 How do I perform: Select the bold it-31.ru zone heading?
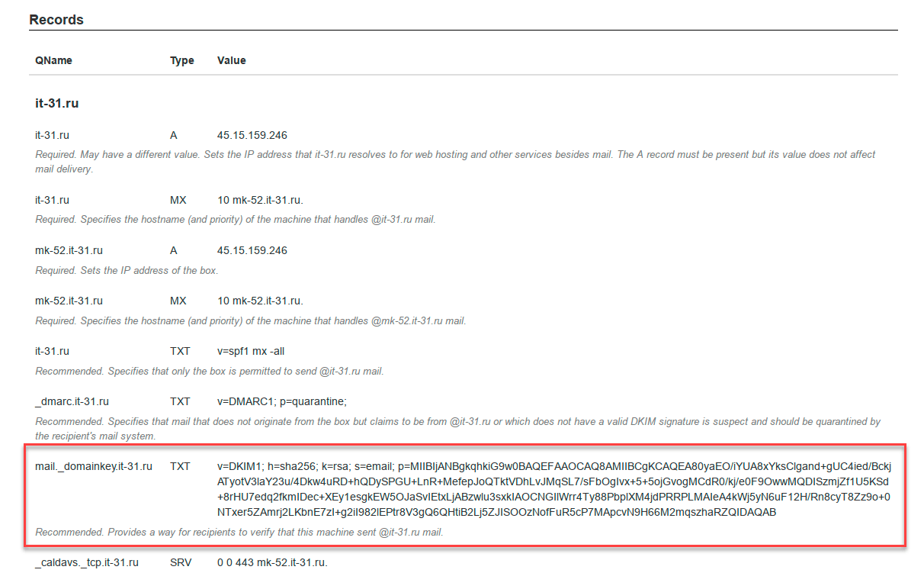point(56,103)
